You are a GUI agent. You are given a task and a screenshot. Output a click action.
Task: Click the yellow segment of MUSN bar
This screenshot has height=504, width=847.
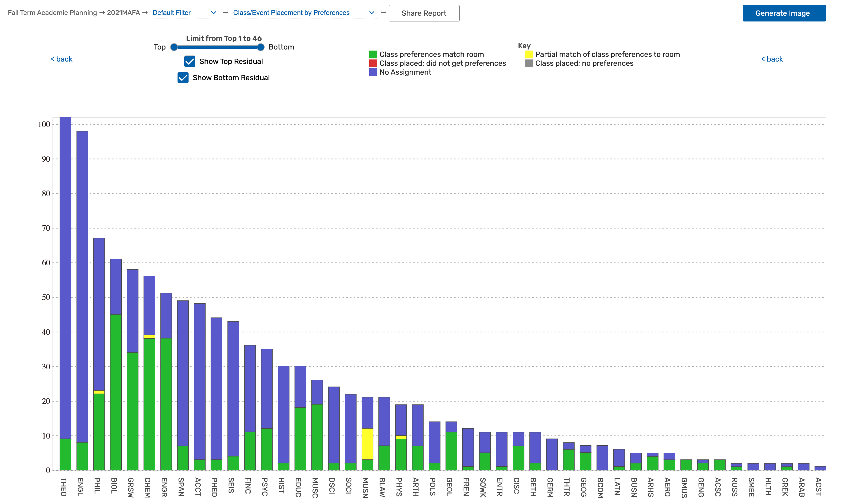pos(367,444)
